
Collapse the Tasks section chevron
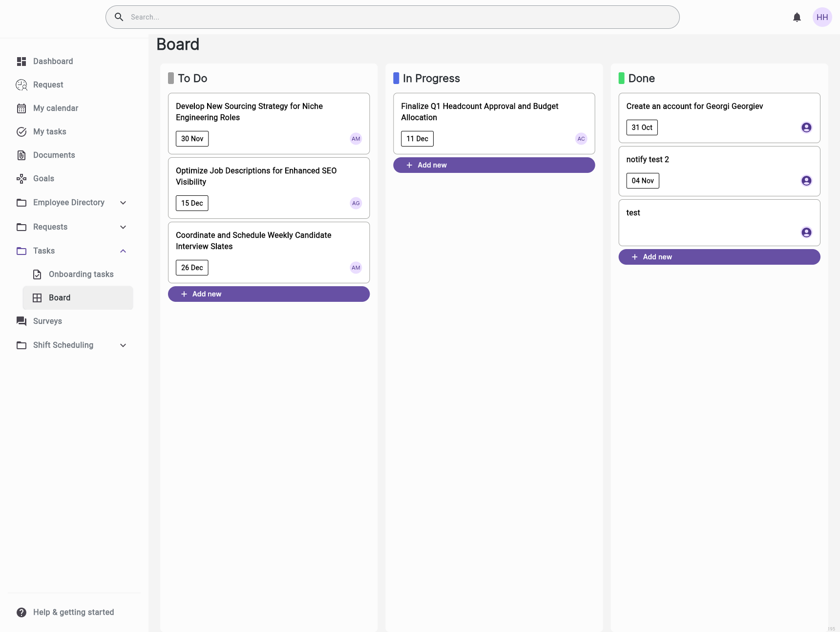pyautogui.click(x=123, y=251)
